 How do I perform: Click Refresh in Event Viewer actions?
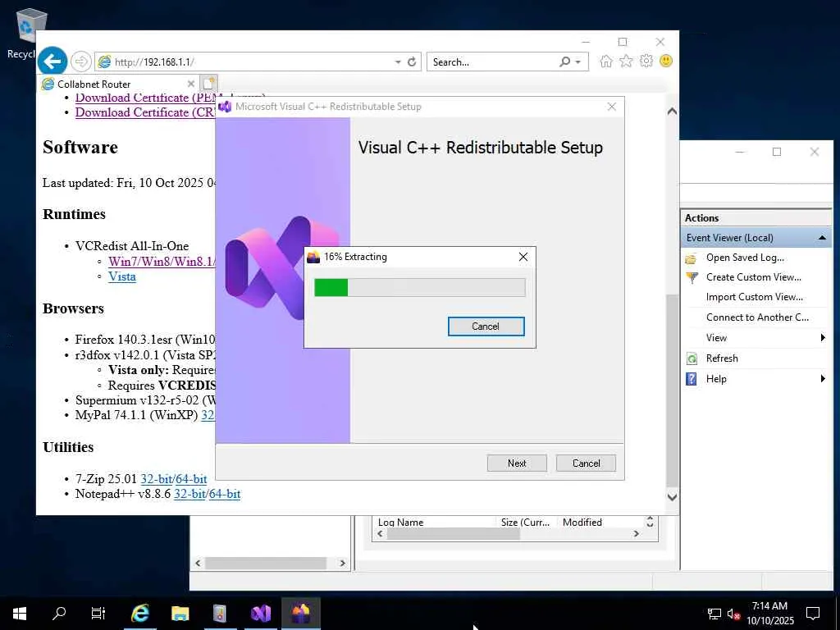point(722,358)
